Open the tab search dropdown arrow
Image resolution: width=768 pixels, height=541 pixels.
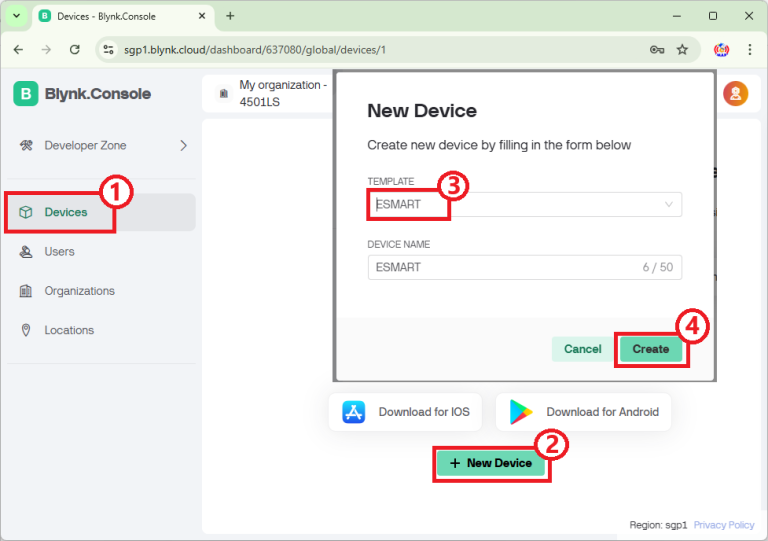(x=16, y=16)
